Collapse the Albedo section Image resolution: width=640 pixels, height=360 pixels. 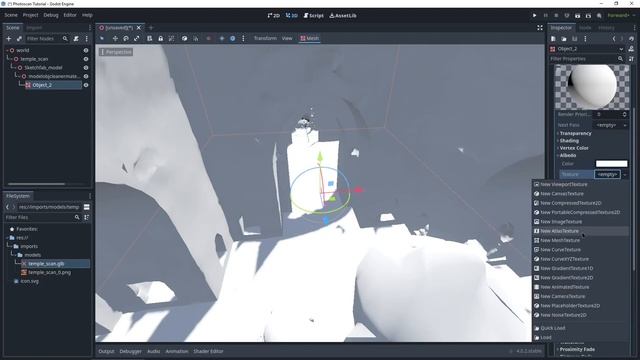(x=568, y=156)
